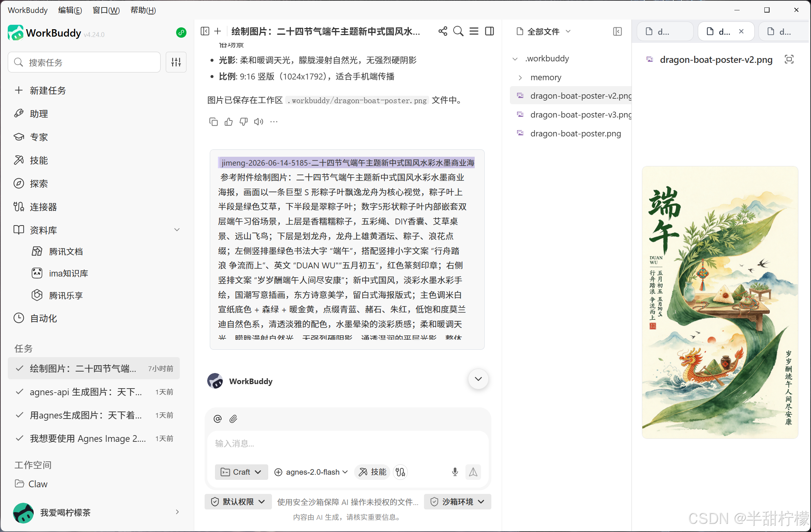The image size is (811, 532).
Task: Open task 绘制图片：二十四节气端…
Action: pyautogui.click(x=94, y=368)
